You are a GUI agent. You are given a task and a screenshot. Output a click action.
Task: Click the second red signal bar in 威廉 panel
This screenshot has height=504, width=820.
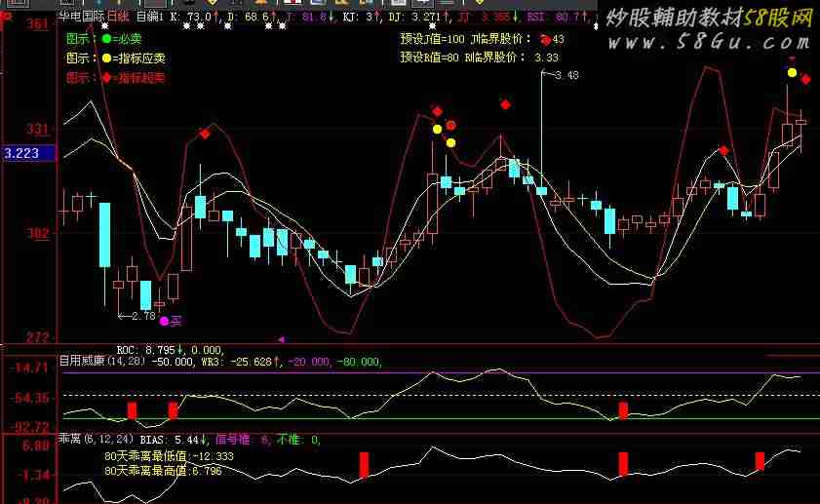(174, 410)
